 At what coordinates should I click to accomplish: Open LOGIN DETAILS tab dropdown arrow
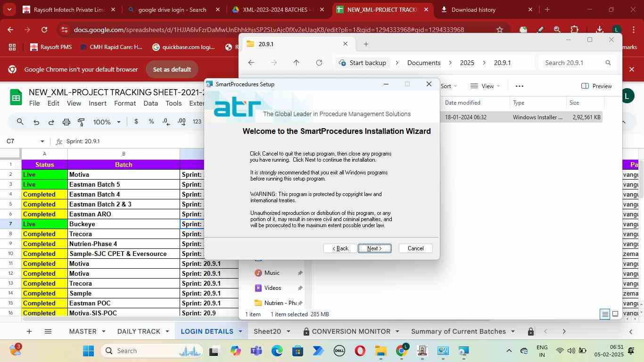click(240, 331)
